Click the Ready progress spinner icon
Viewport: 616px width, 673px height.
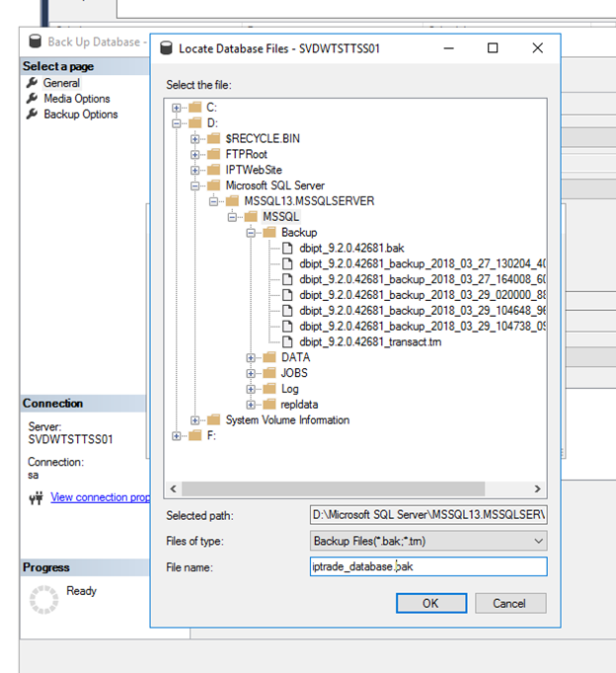(43, 599)
